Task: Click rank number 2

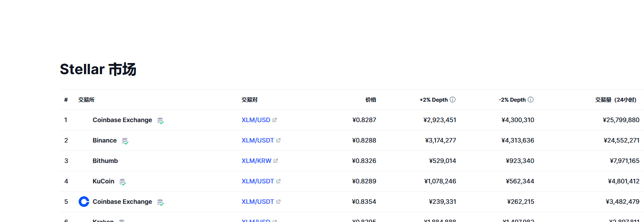Action: tap(66, 141)
